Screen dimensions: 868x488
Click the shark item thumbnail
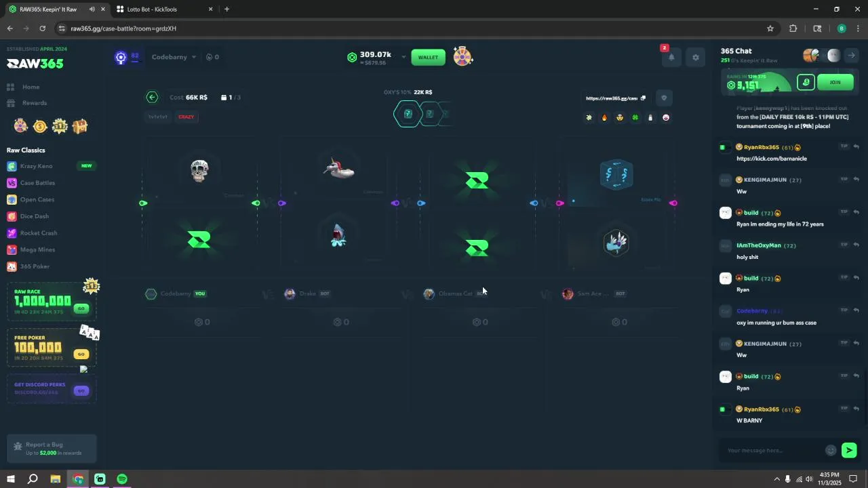coord(338,235)
